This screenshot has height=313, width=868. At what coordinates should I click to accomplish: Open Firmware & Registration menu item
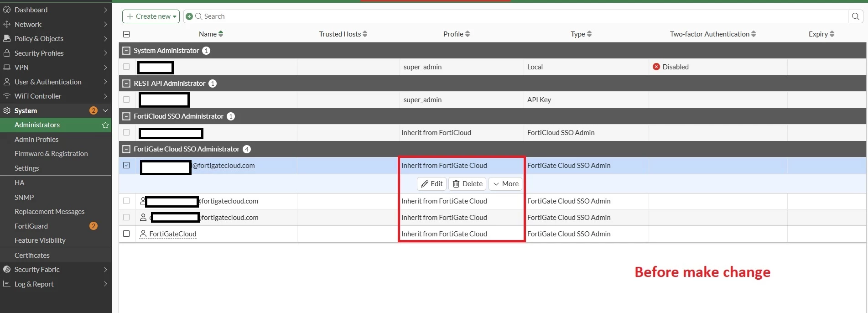tap(51, 154)
